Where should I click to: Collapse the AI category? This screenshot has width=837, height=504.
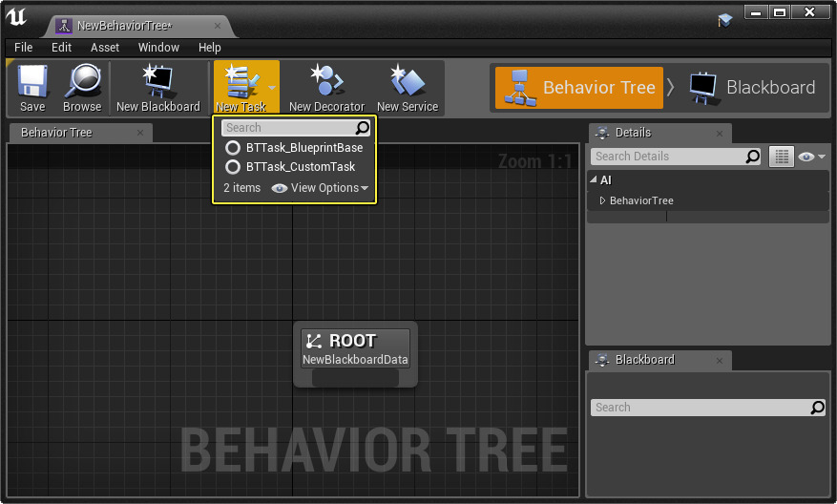[594, 179]
